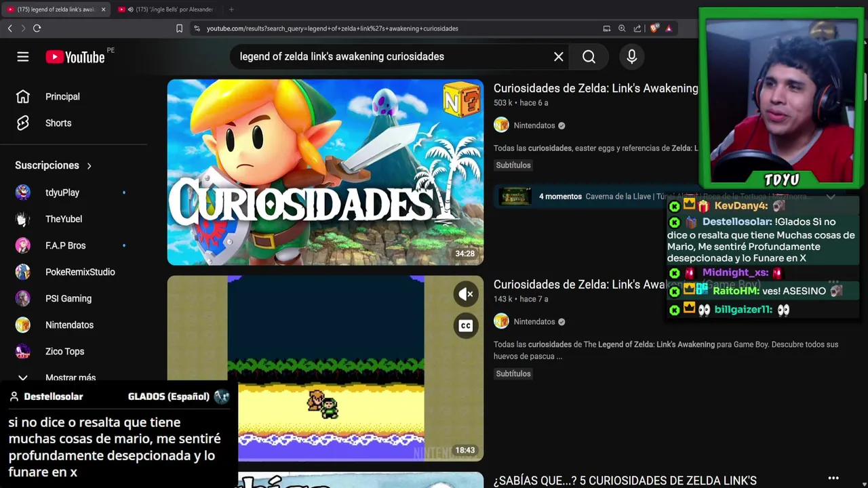Open Brave Shields lion icon
Viewport: 868px width, 488px height.
click(654, 28)
